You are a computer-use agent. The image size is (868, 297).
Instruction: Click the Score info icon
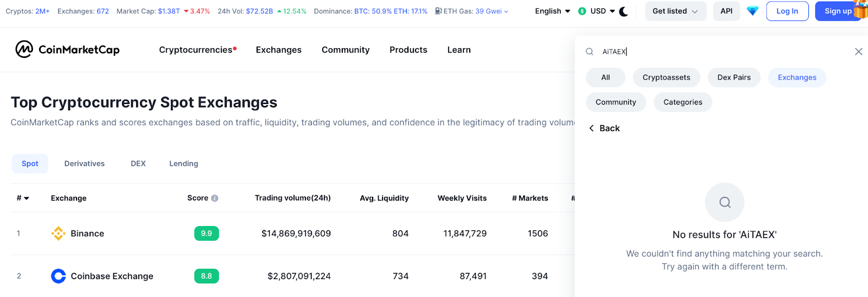pyautogui.click(x=215, y=198)
